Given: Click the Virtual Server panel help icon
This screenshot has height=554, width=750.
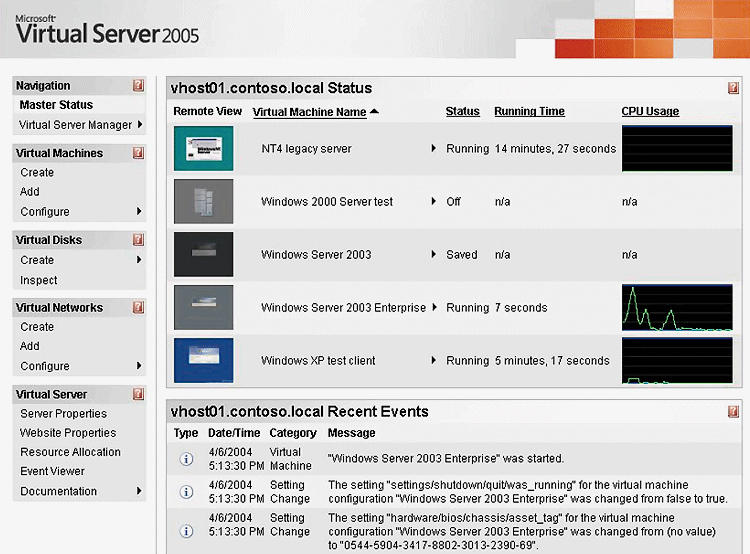Looking at the screenshot, I should 138,394.
